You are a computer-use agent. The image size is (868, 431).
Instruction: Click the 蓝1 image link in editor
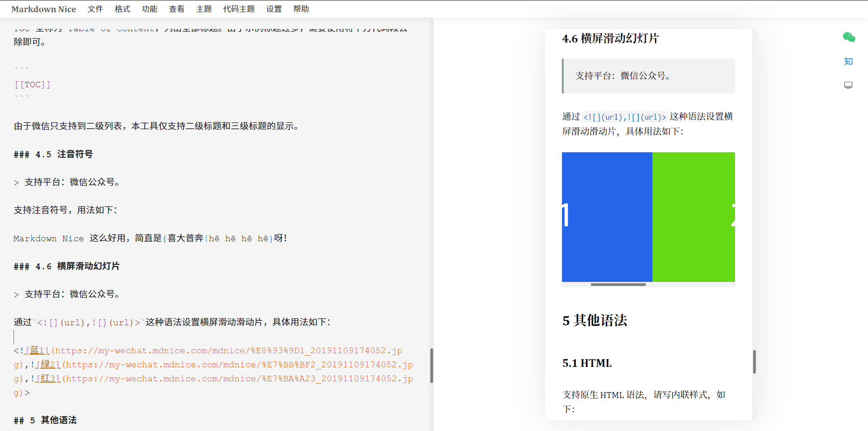(37, 351)
